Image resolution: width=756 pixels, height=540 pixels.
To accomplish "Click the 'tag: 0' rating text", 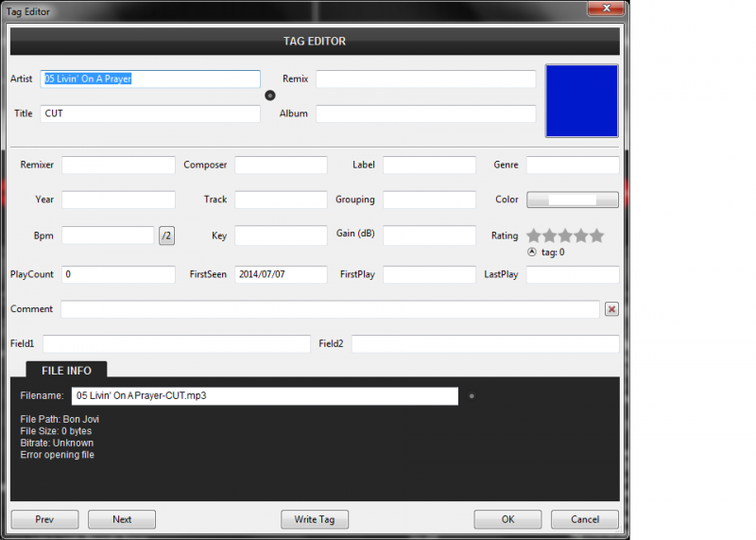I will click(553, 252).
